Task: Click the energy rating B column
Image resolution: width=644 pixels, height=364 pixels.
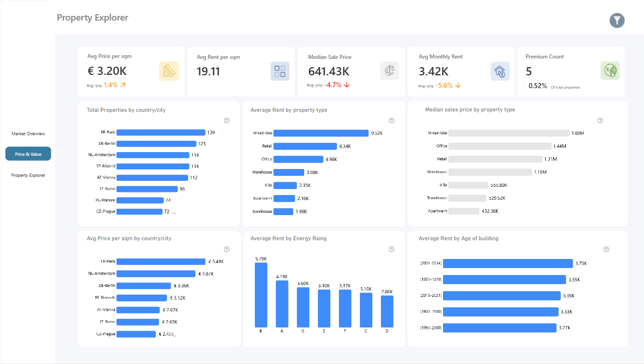Action: [x=261, y=295]
